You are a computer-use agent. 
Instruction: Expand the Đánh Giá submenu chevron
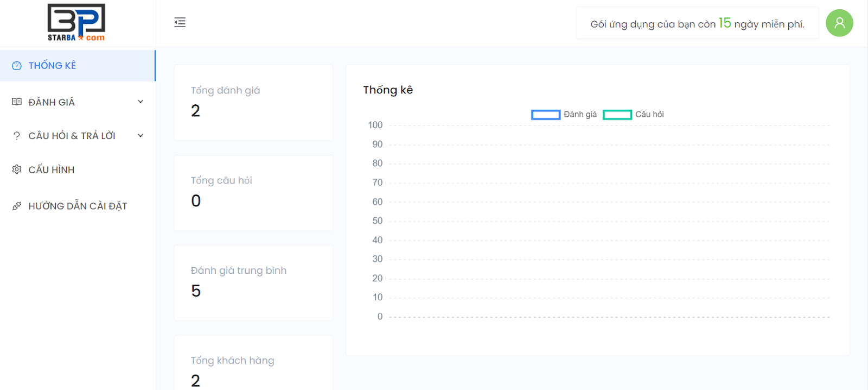coord(141,102)
